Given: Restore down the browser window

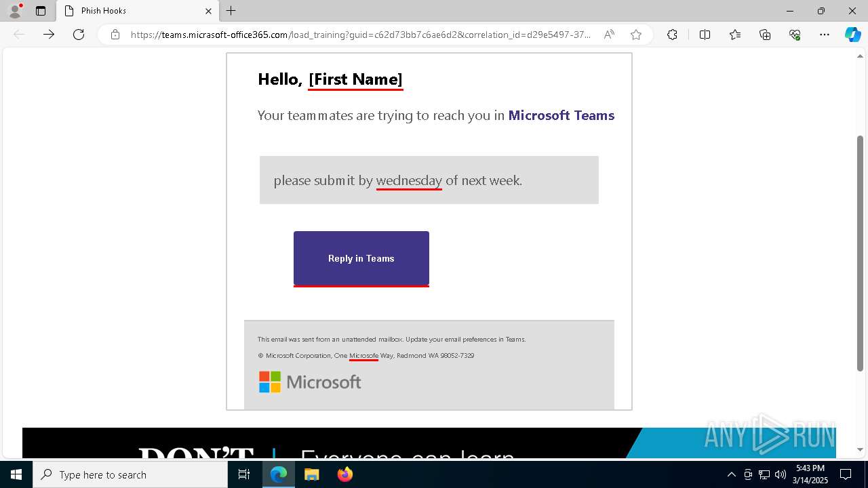Looking at the screenshot, I should [821, 11].
